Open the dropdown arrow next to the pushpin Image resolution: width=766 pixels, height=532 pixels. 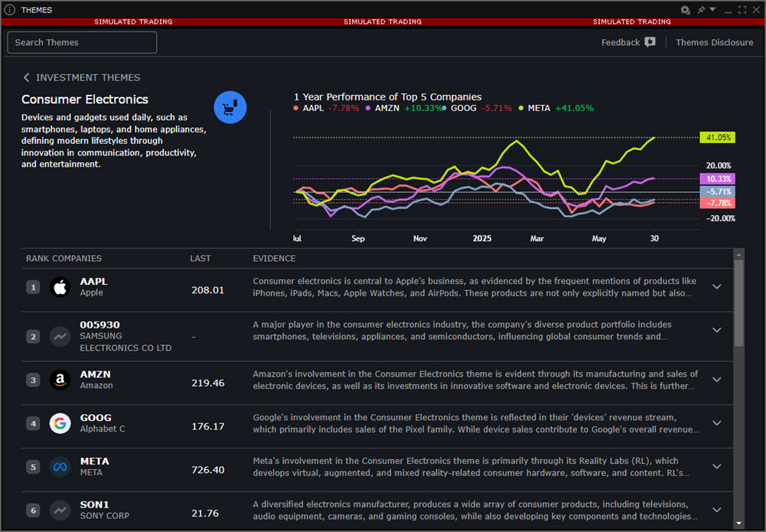coord(712,9)
